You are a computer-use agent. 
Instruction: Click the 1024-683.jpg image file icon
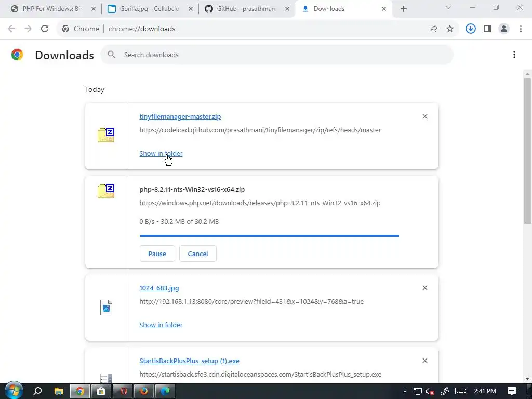pos(106,308)
